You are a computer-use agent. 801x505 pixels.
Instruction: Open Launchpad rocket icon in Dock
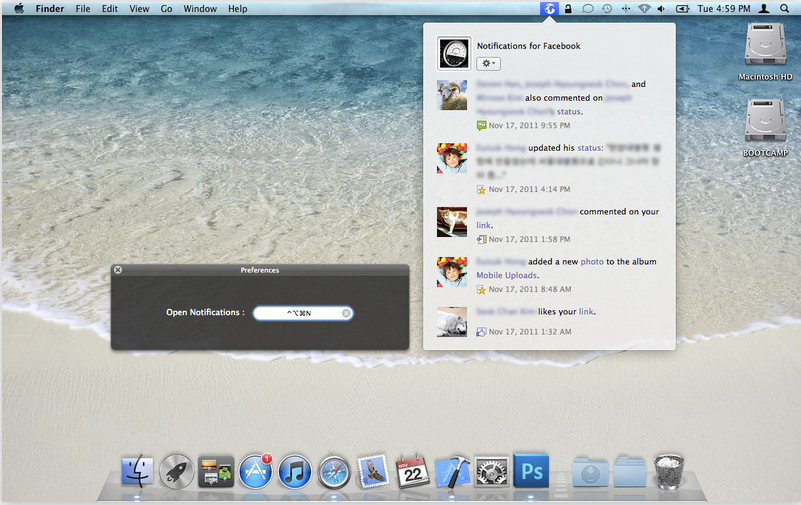click(176, 471)
